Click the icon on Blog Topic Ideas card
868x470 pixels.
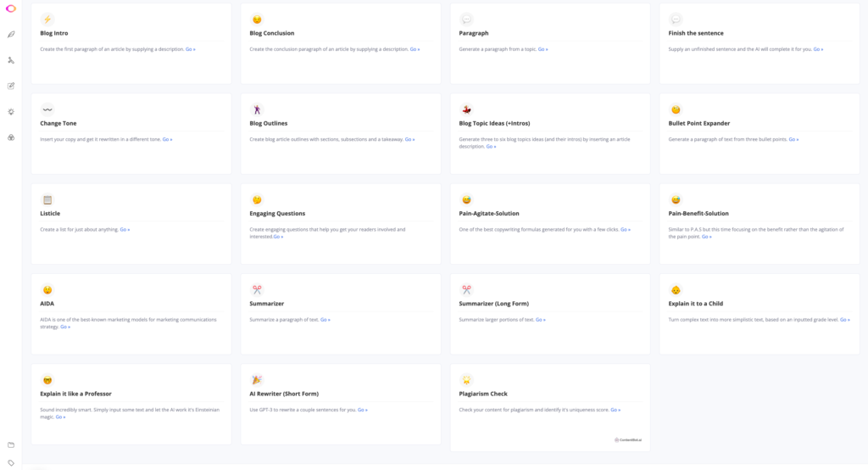point(467,109)
